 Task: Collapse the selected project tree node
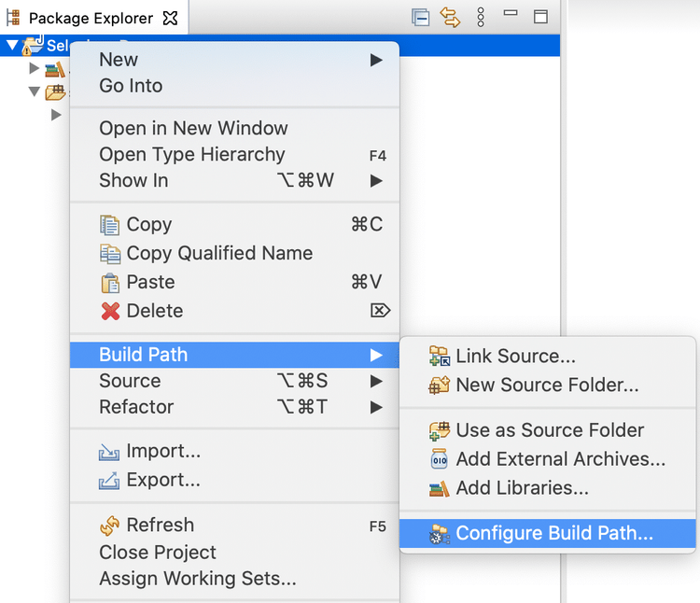(12, 45)
